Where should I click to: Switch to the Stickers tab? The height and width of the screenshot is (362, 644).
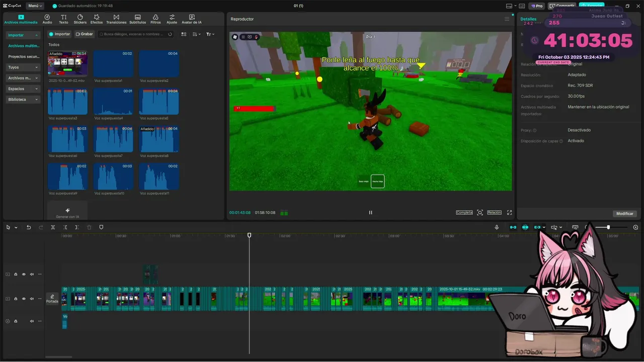pos(80,19)
